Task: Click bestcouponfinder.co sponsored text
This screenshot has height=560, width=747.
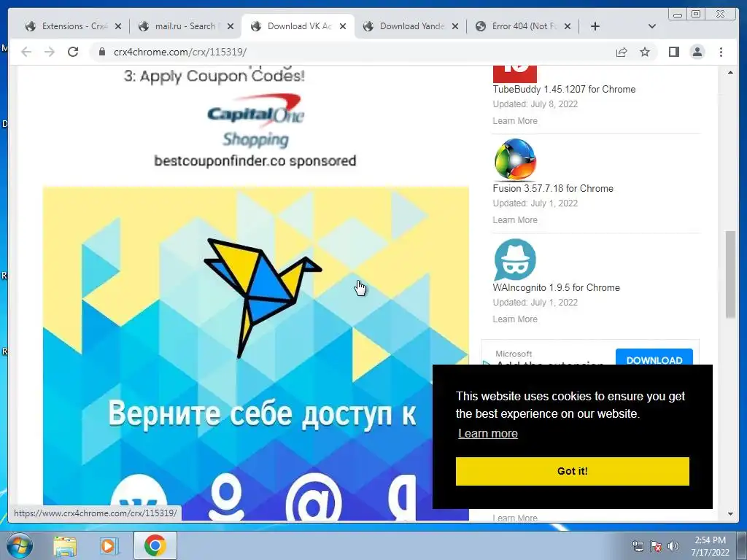Action: click(x=255, y=161)
